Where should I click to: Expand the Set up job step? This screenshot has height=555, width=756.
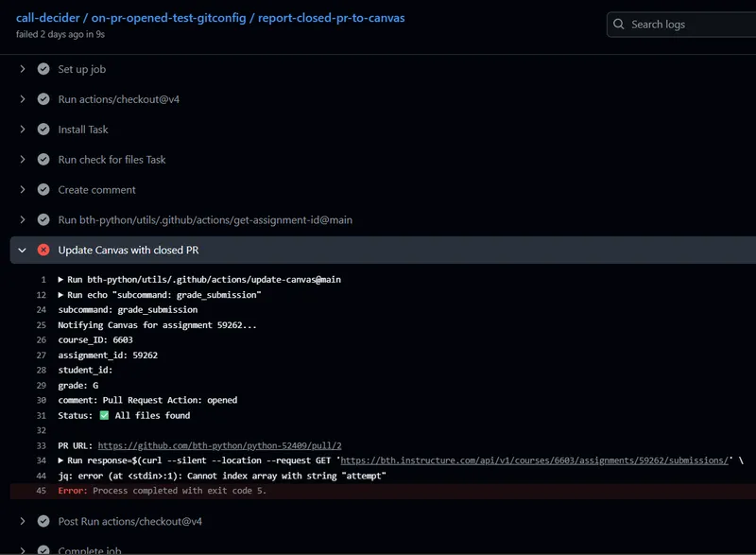[22, 69]
